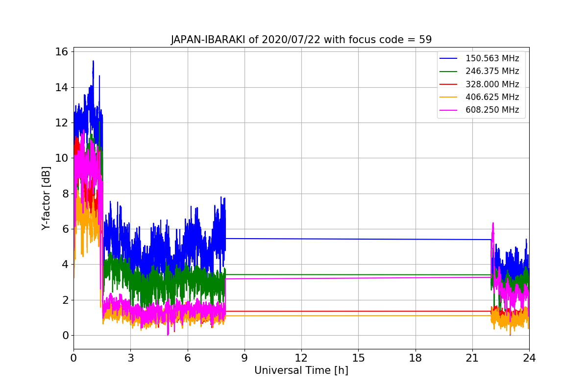Click the y-axis tick label 8

[65, 194]
